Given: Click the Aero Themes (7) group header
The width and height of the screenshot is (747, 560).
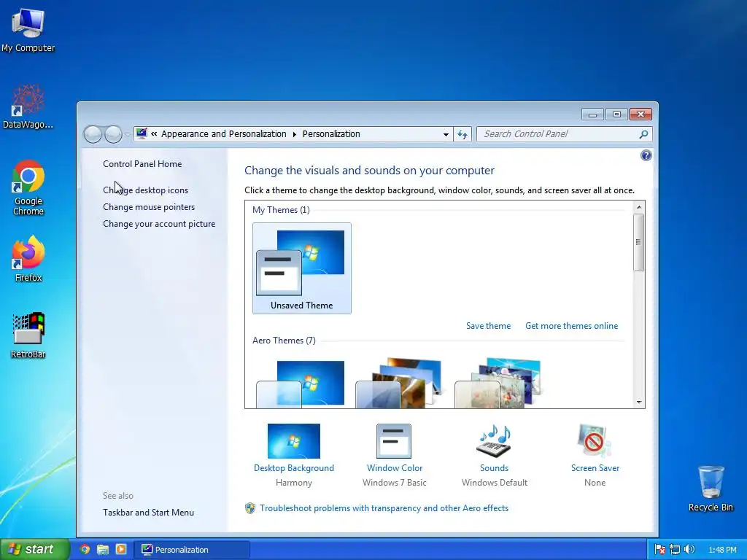Looking at the screenshot, I should (x=284, y=341).
